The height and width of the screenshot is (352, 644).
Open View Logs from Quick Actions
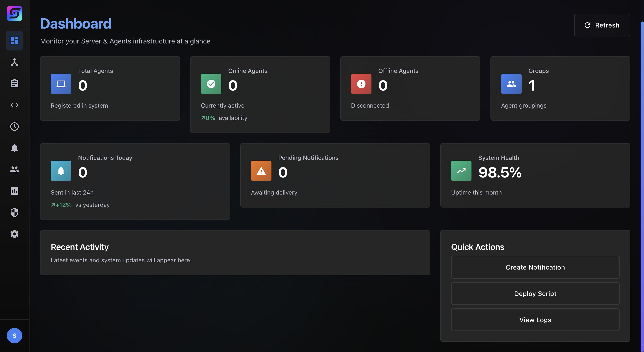[535, 320]
